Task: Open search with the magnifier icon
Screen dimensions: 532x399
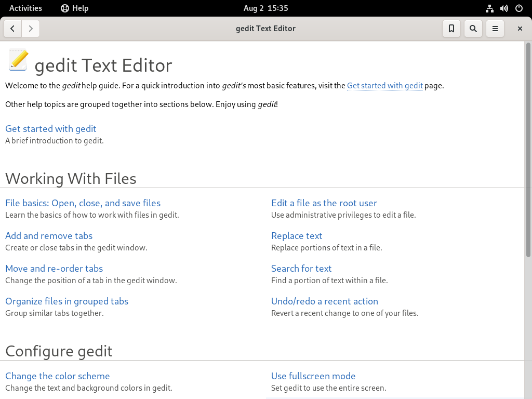Action: pos(473,29)
